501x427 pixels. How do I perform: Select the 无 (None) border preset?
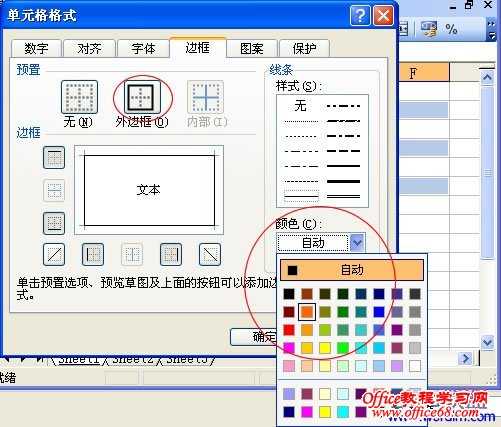[79, 97]
